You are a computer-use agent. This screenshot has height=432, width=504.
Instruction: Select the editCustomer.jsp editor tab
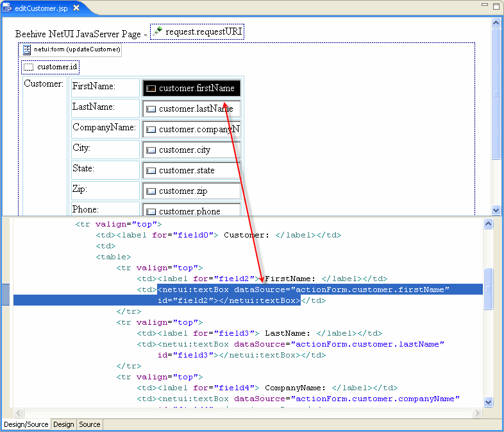tap(41, 8)
